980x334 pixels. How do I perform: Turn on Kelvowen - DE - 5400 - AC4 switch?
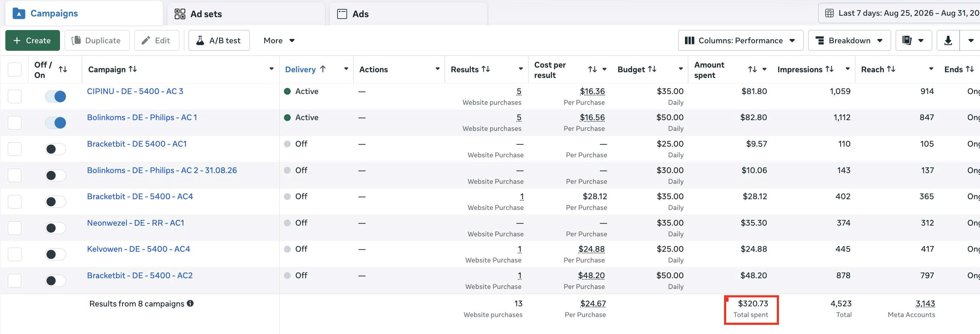pos(56,254)
